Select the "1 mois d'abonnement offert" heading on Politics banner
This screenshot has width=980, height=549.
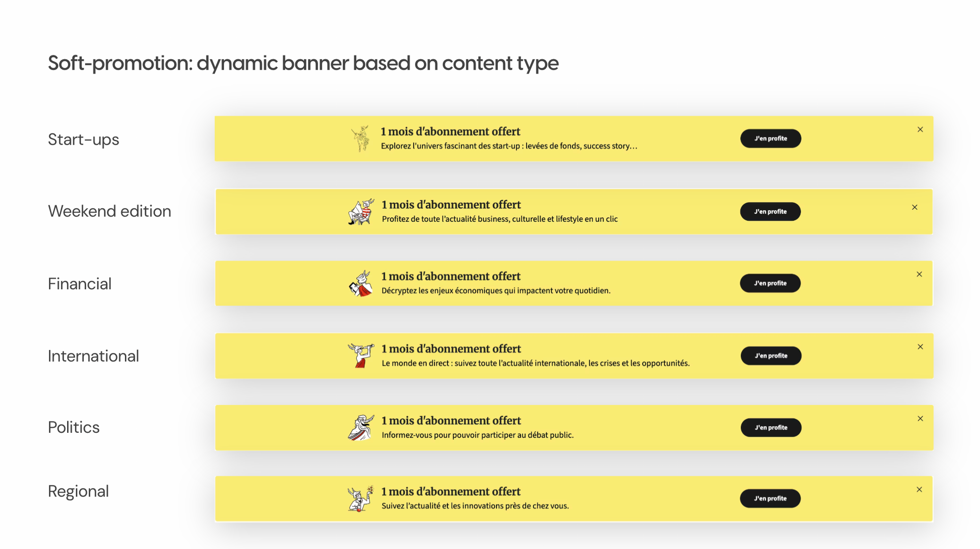[x=451, y=421]
